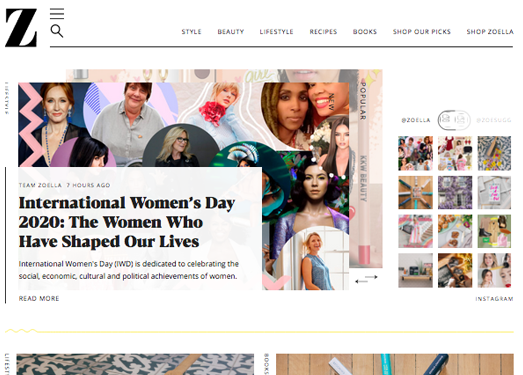Open the outfit flatlay Instagram thumbnail
This screenshot has width=523, height=375.
(494, 231)
